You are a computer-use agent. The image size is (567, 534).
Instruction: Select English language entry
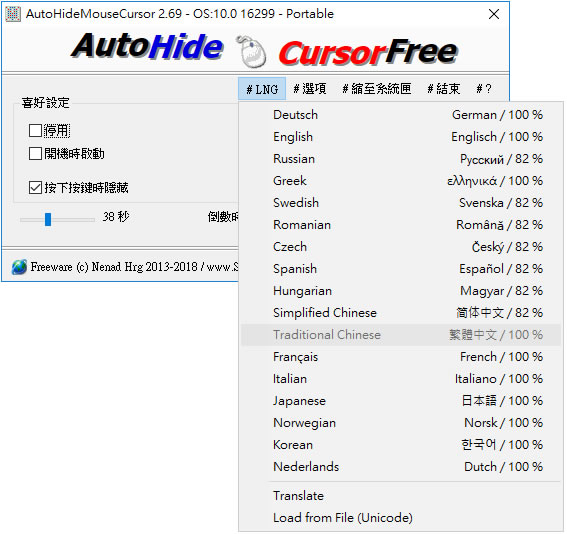[x=401, y=137]
